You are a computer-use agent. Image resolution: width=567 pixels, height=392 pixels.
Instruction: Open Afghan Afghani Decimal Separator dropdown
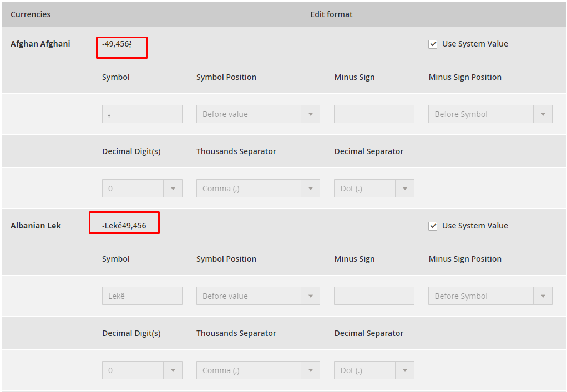pos(374,189)
